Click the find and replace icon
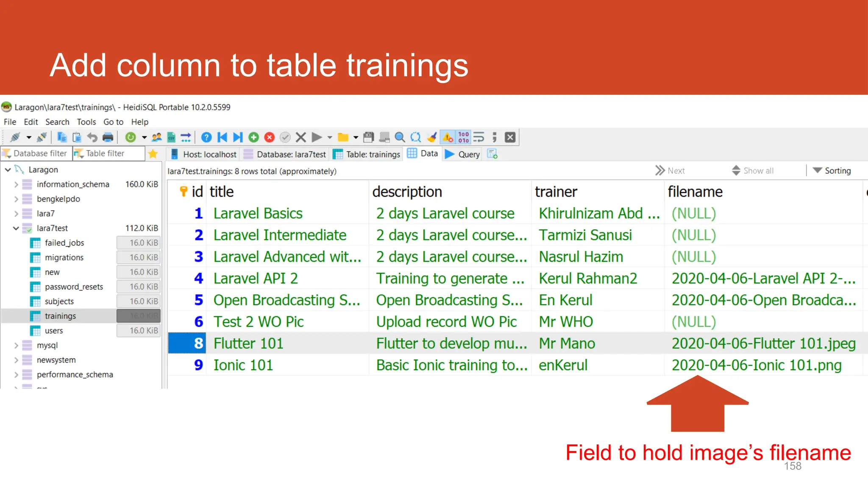The width and height of the screenshot is (868, 488). (x=416, y=137)
